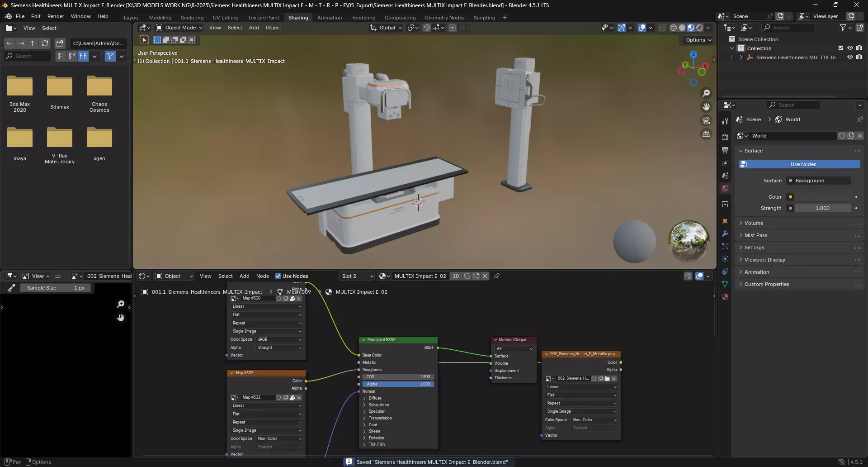Click the World Color swatch
Screen dimensions: 868x467
click(x=823, y=197)
